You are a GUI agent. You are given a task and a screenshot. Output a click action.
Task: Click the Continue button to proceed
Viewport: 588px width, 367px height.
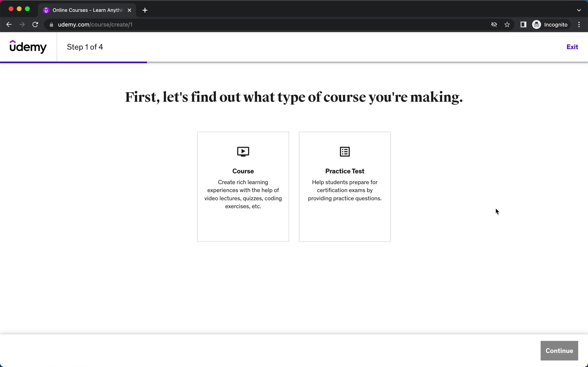pos(559,350)
